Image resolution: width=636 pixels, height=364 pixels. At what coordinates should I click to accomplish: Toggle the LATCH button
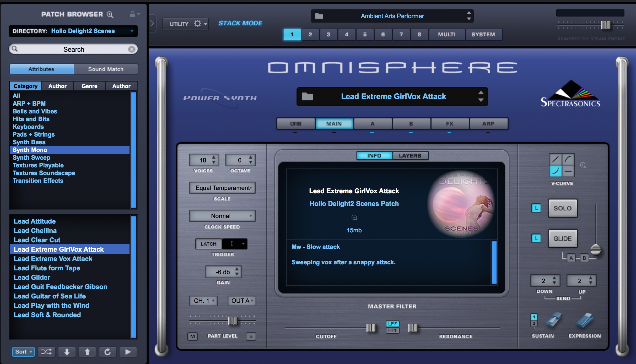(209, 244)
